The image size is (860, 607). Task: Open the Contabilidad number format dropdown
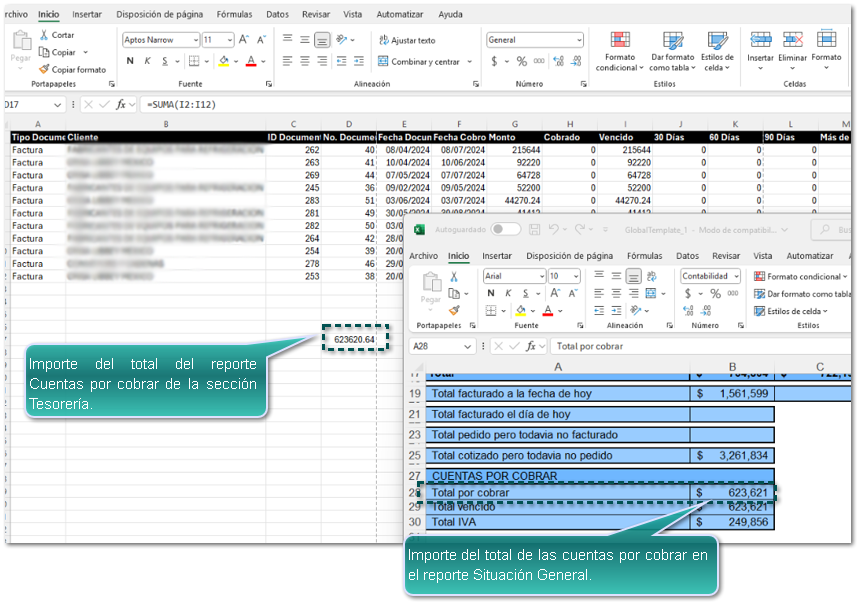coord(736,276)
